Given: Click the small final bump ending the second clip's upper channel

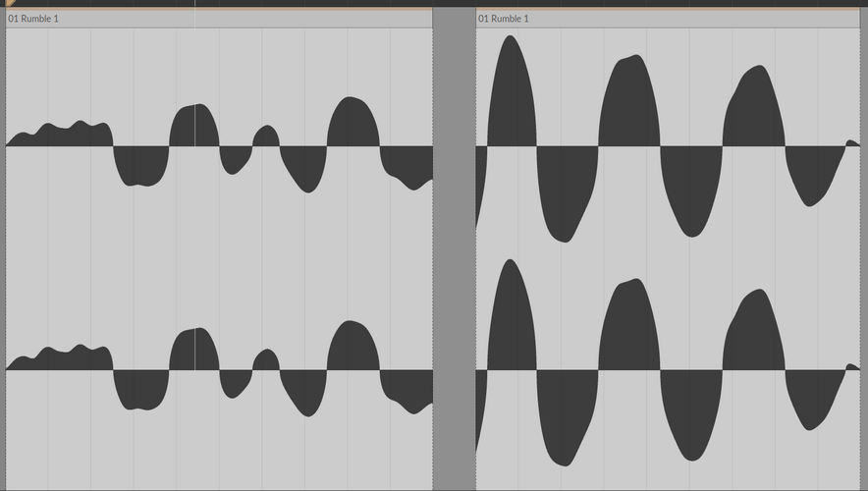Looking at the screenshot, I should (x=852, y=143).
